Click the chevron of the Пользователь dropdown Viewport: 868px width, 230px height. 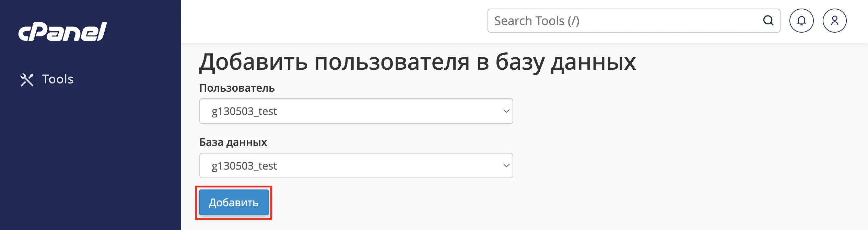point(506,111)
